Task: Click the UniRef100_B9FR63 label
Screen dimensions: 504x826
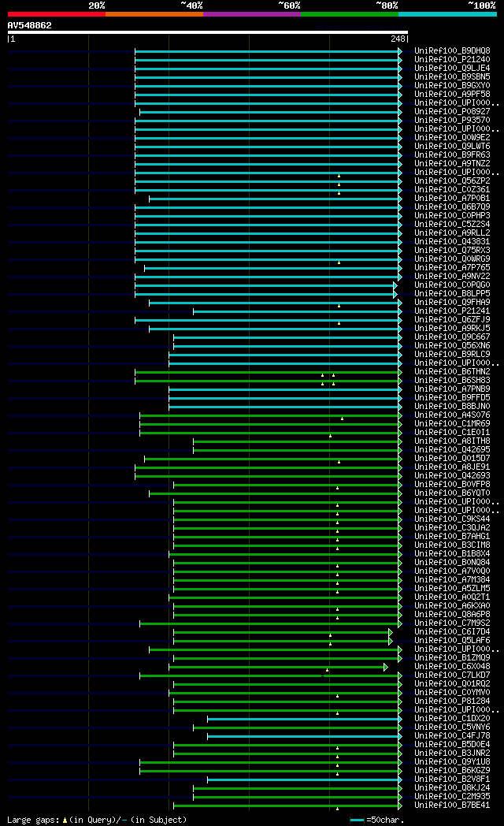Action: [x=452, y=154]
